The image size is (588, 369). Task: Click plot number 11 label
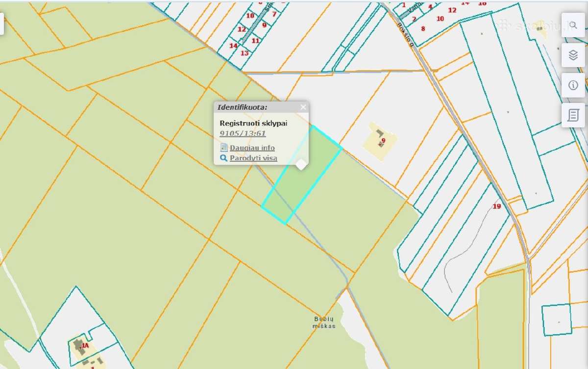pyautogui.click(x=255, y=41)
